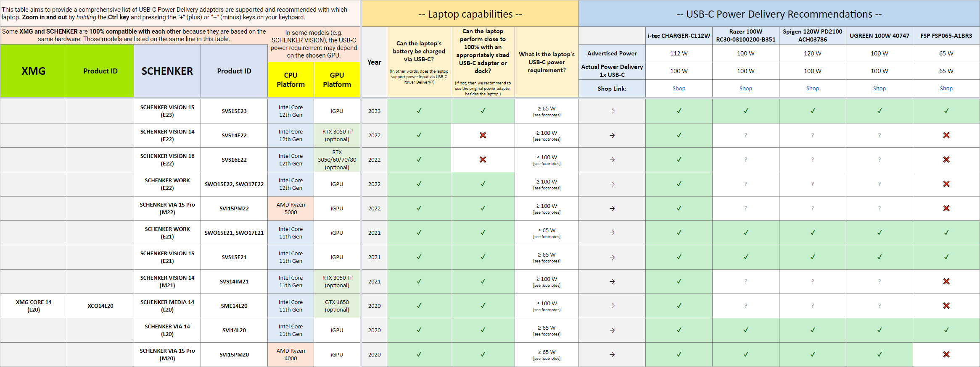The height and width of the screenshot is (367, 980).
Task: Select the 65 W actual power delivery cell
Action: (x=946, y=71)
